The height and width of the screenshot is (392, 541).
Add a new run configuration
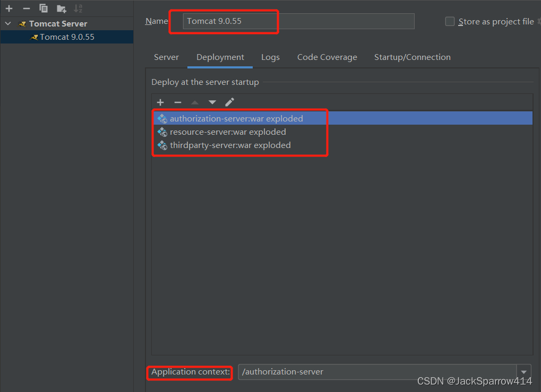click(9, 8)
